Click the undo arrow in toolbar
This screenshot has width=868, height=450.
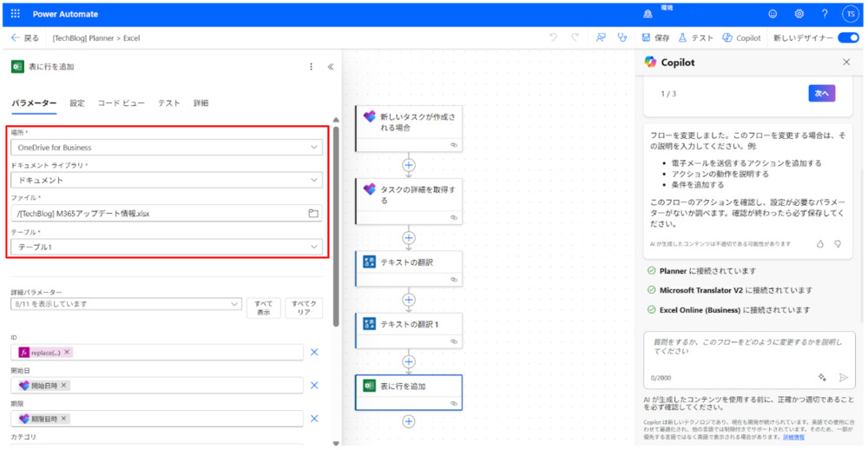click(552, 37)
